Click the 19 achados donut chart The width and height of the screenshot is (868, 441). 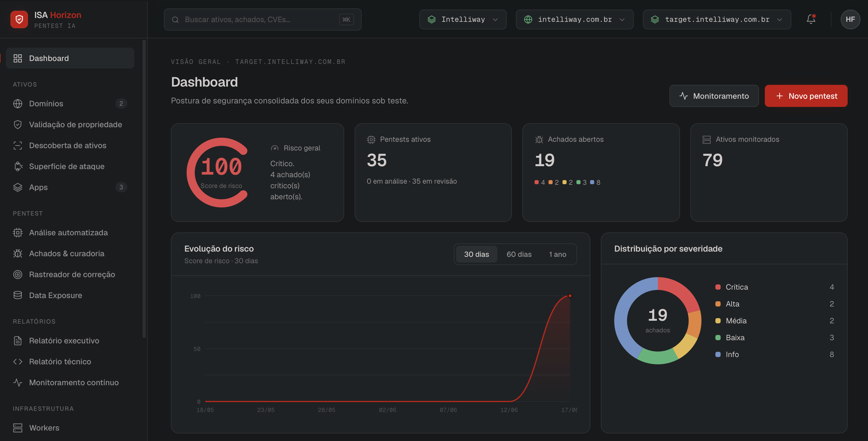point(658,320)
